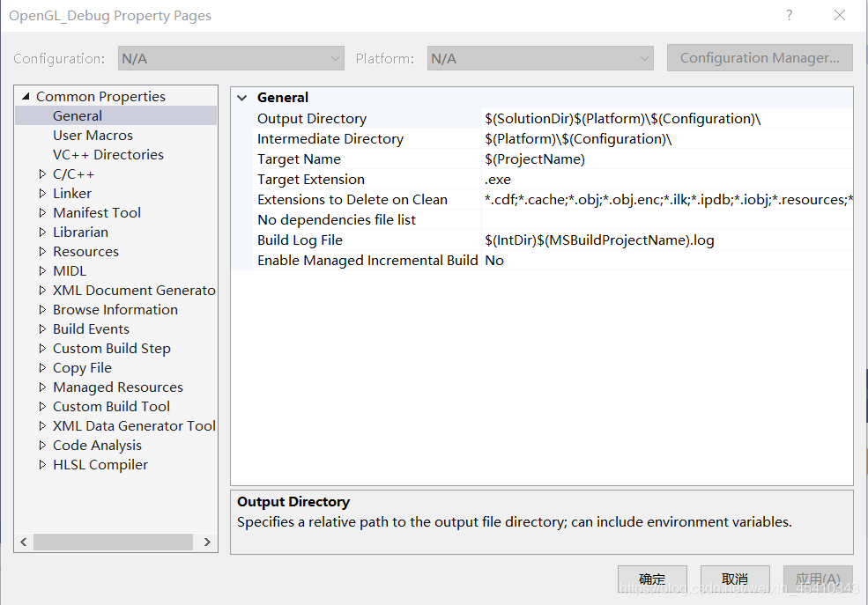Edit the $(ProjectName) target name value
Image resolution: width=868 pixels, height=605 pixels.
pos(535,159)
